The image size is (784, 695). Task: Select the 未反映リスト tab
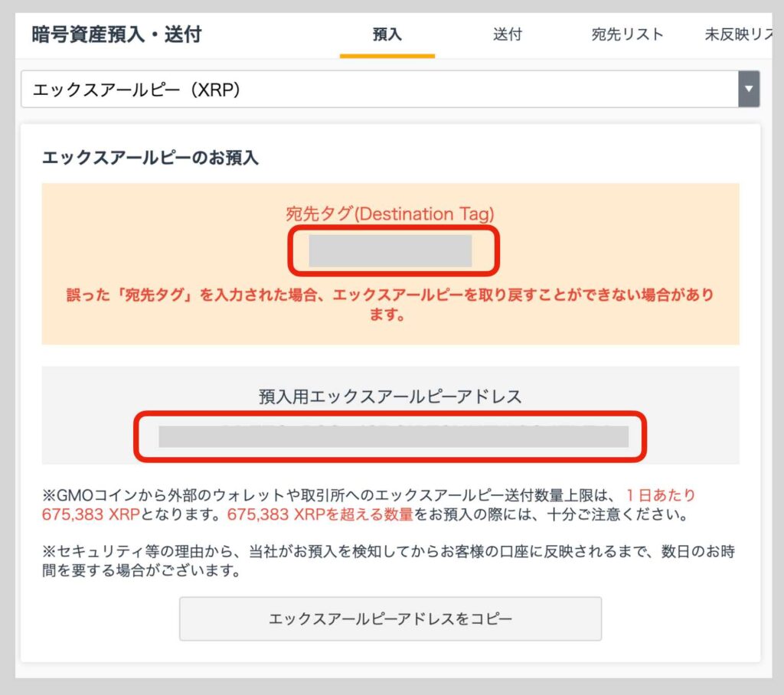pos(737,34)
